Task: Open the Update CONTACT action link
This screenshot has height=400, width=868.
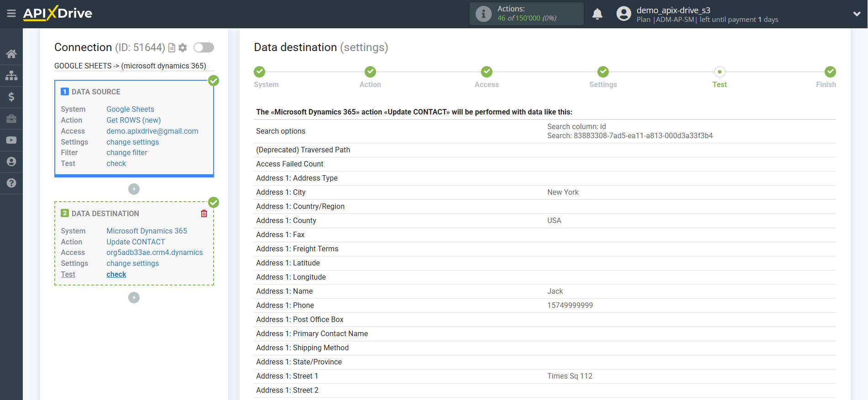Action: point(136,242)
